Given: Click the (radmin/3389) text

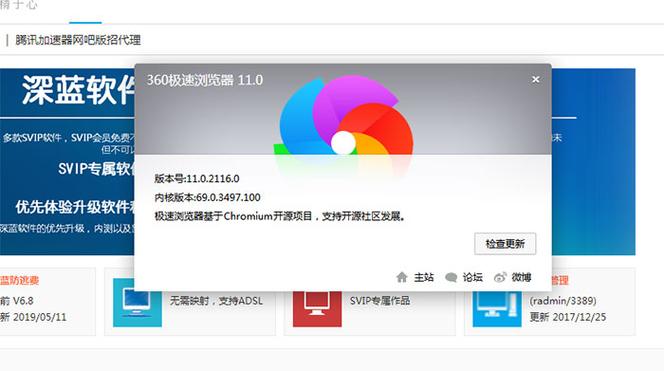Looking at the screenshot, I should point(563,301).
